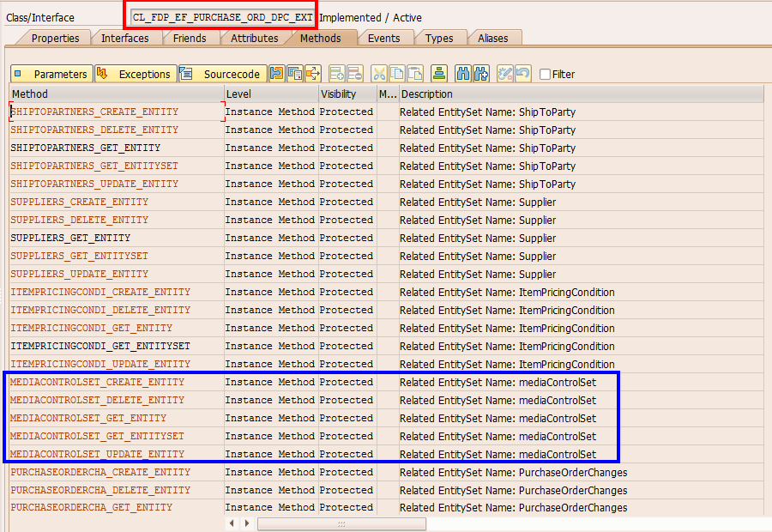The width and height of the screenshot is (772, 532).
Task: Click the copy method icon near Sourcecode
Action: point(295,74)
